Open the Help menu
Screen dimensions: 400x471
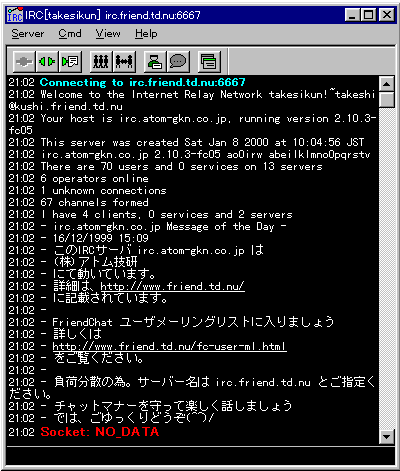point(146,34)
